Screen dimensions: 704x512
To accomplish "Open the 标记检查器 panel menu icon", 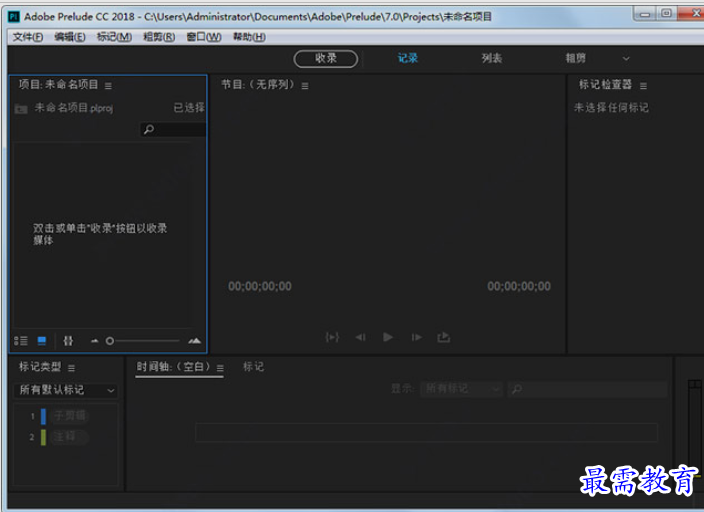I will tap(643, 85).
